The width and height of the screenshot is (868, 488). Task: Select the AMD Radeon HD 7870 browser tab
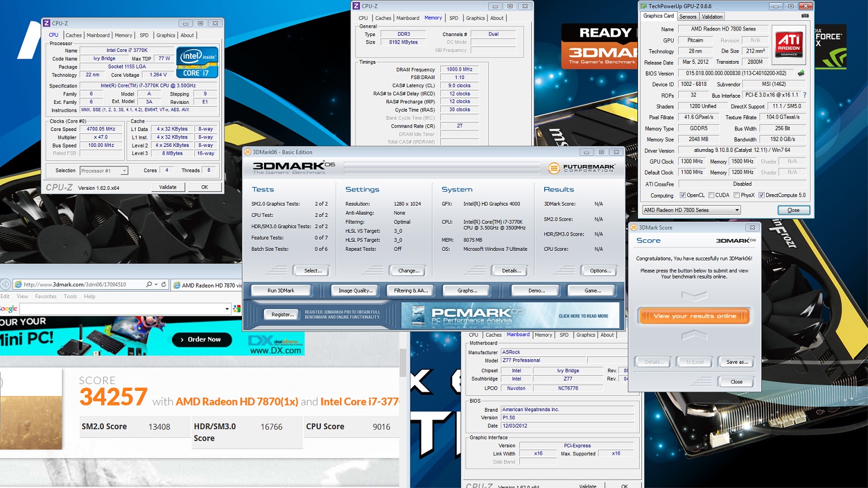207,285
